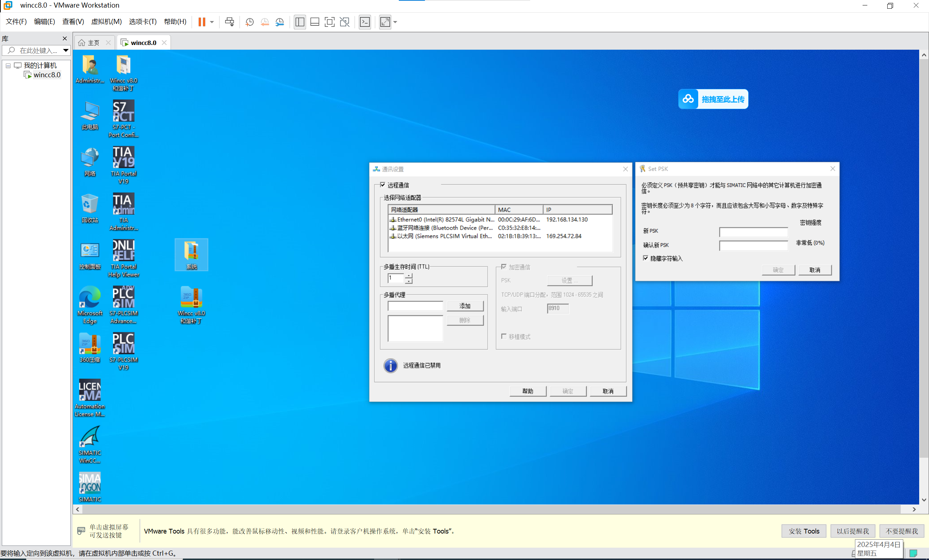Open the 虚拟机(M) menu
The height and width of the screenshot is (560, 929).
pyautogui.click(x=106, y=22)
